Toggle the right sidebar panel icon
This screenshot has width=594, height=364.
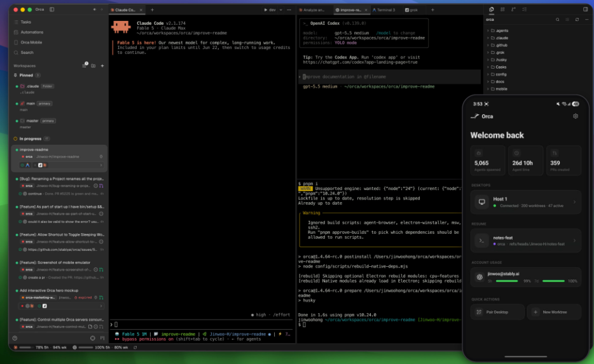tap(585, 10)
